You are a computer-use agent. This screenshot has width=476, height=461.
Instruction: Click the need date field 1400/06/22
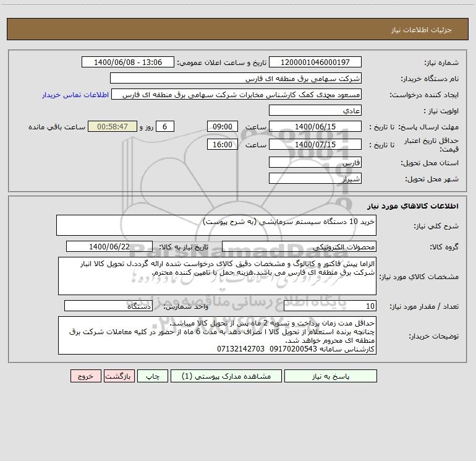[x=109, y=246]
